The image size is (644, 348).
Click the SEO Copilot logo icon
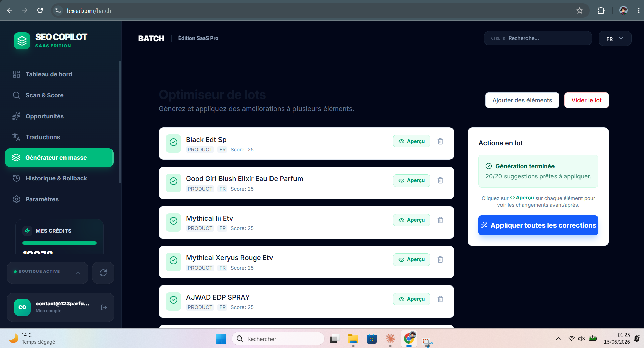point(22,41)
